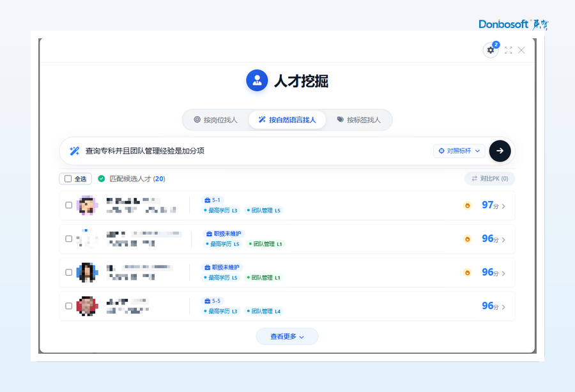
Task: Click the briefcase icon of the 5-5 tag
Action: tap(207, 301)
